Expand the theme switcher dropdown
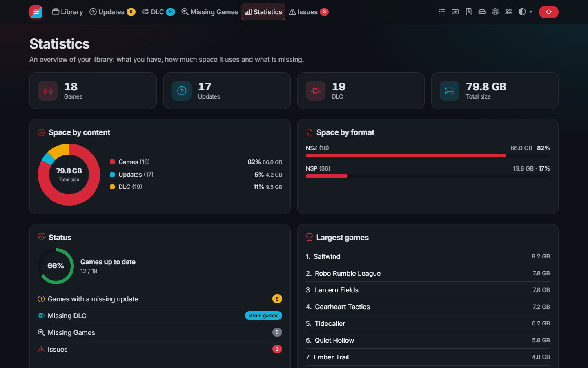Viewport: 588px width, 368px height. pyautogui.click(x=526, y=12)
